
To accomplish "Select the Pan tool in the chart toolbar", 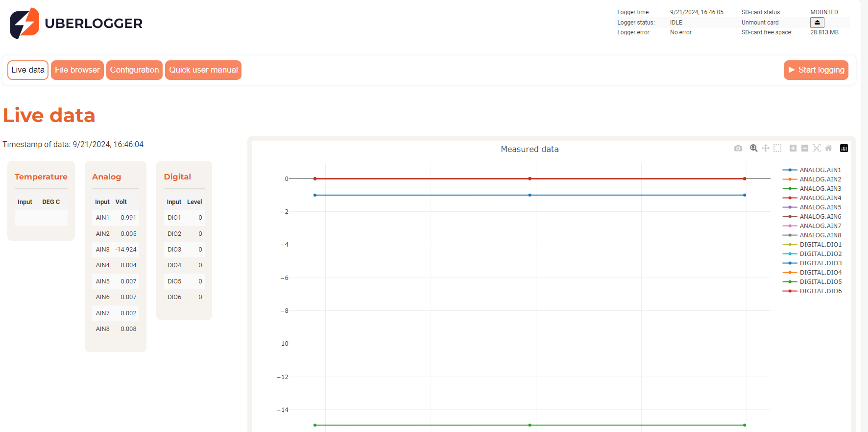I will coord(766,148).
